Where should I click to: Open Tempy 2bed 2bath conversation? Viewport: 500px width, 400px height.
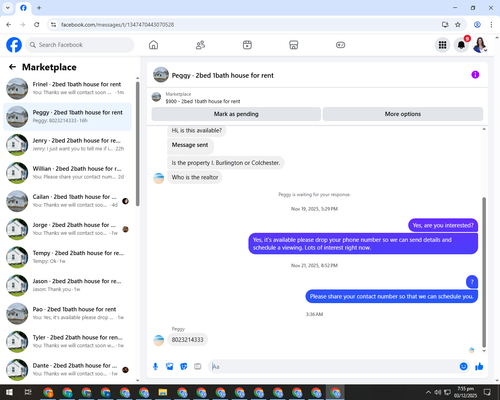pyautogui.click(x=67, y=257)
